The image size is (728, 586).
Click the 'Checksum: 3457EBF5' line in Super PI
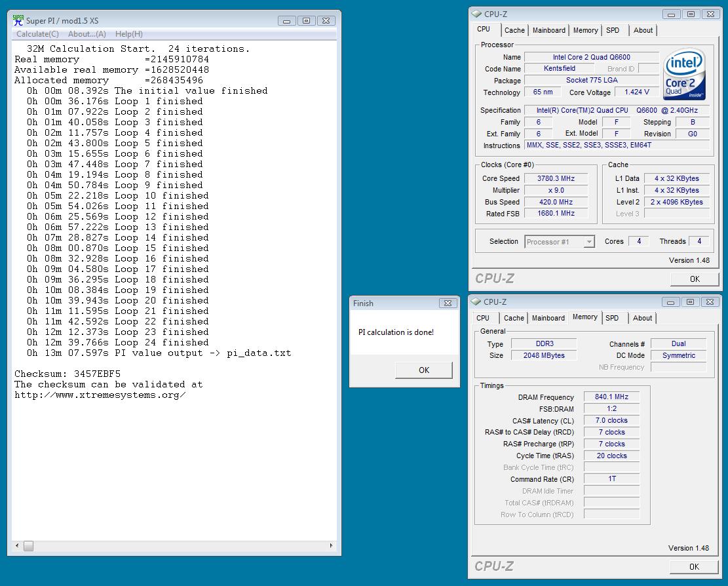(x=67, y=374)
